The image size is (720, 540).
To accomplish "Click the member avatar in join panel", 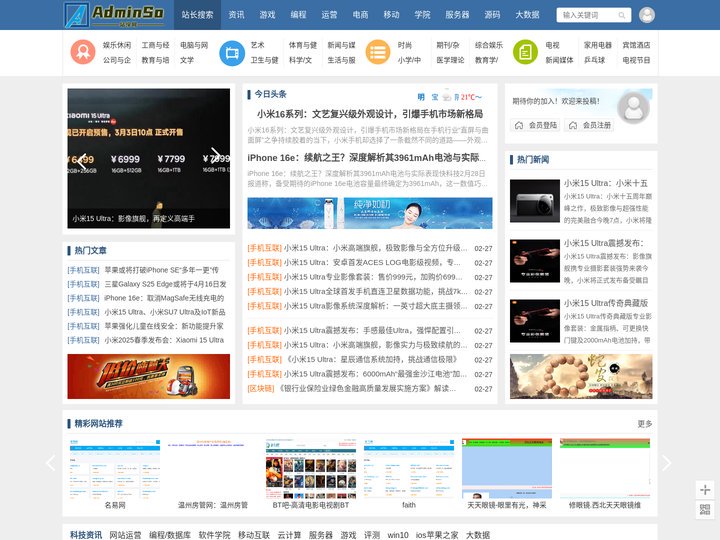I will (x=633, y=107).
